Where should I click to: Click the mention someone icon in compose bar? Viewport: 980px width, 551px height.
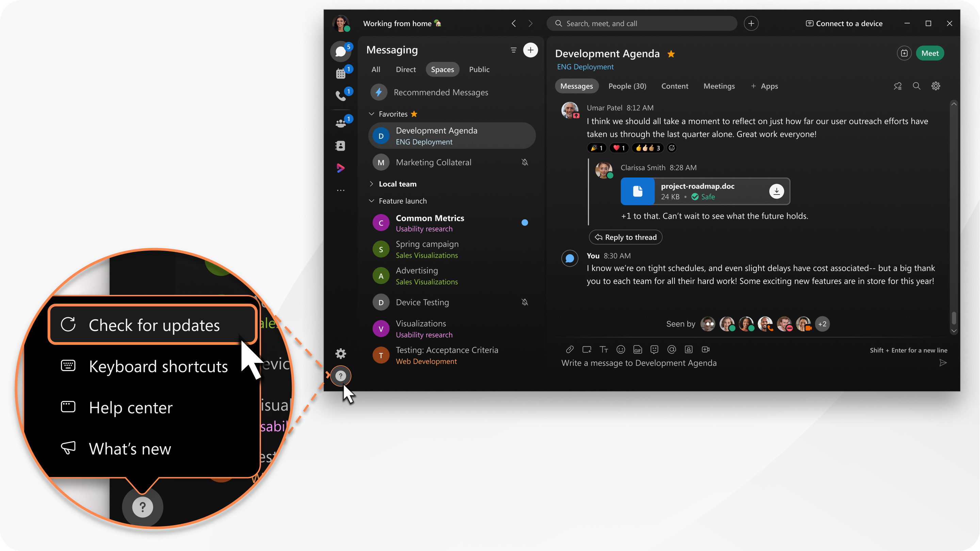point(672,349)
